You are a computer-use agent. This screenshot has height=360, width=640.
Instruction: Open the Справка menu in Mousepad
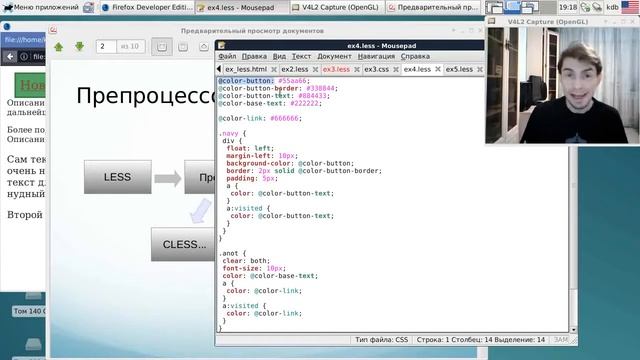click(415, 56)
